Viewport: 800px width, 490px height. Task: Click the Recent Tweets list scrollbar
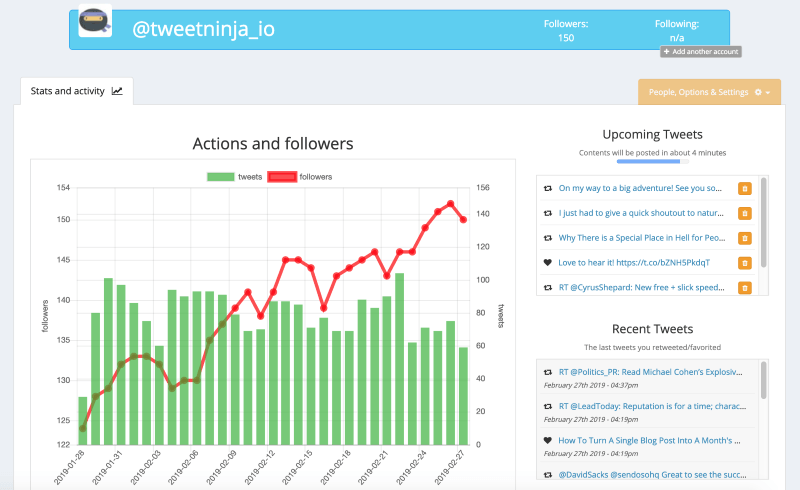[x=764, y=380]
